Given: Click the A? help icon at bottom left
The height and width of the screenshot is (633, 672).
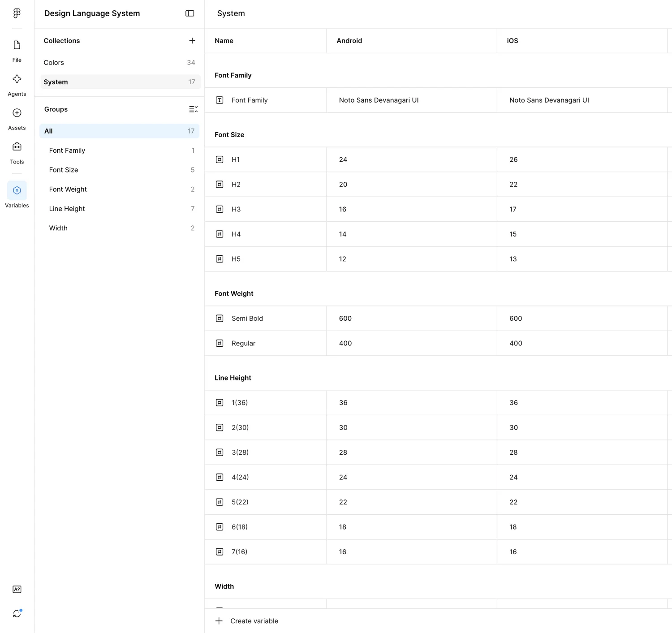Looking at the screenshot, I should (17, 590).
